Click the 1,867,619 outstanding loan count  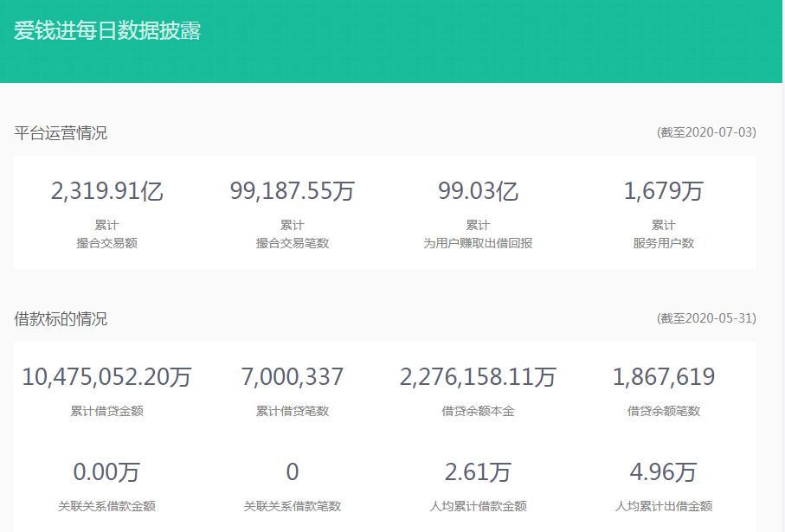coord(664,377)
